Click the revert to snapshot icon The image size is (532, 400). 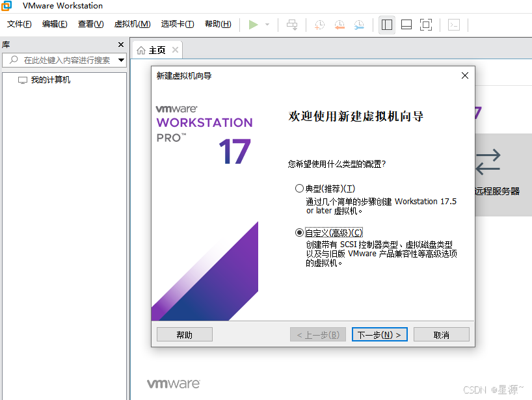point(339,25)
